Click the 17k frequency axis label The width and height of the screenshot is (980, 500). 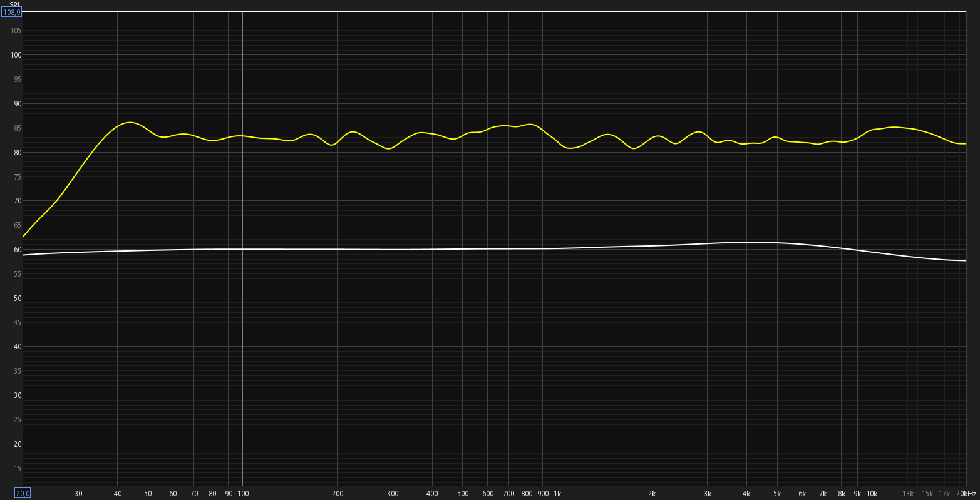[944, 494]
